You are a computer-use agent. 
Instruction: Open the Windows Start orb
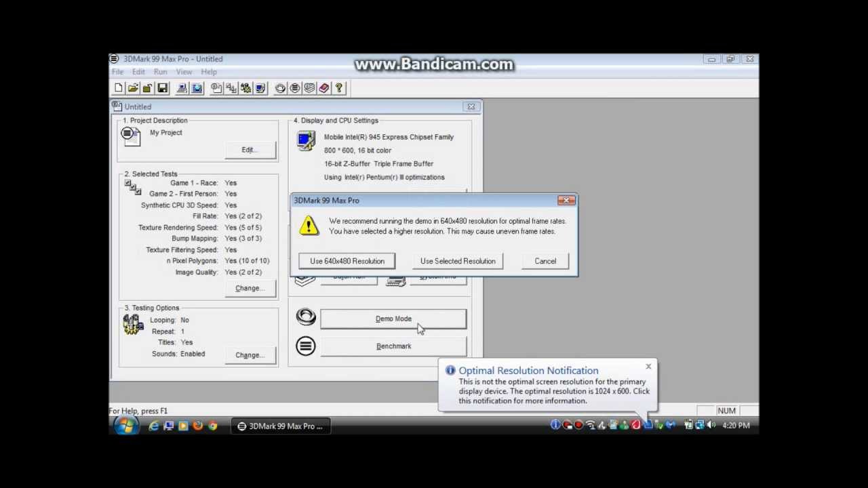125,426
